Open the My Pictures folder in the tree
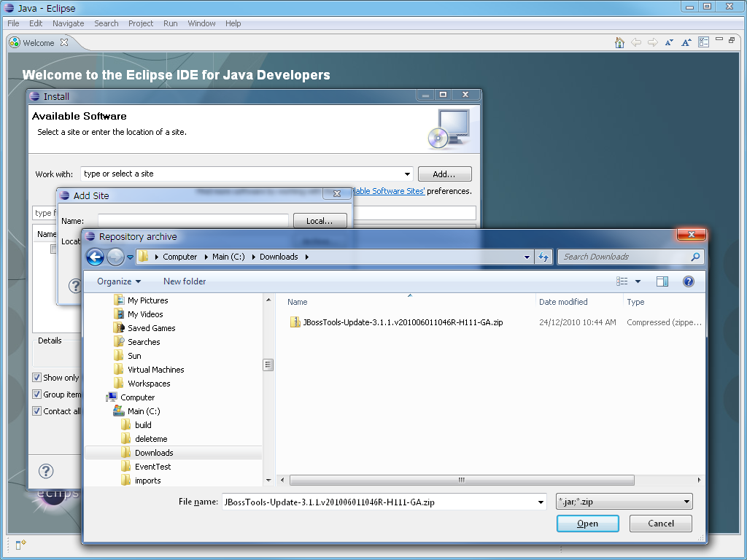The height and width of the screenshot is (560, 747). [147, 300]
